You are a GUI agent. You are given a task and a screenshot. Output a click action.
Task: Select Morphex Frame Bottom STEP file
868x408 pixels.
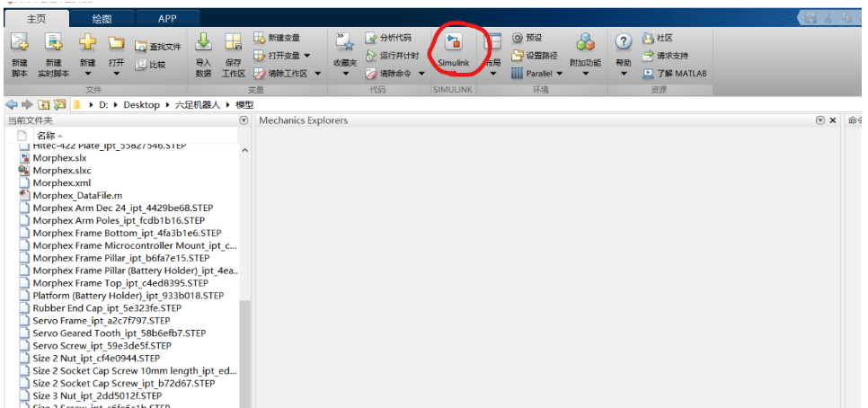[127, 233]
